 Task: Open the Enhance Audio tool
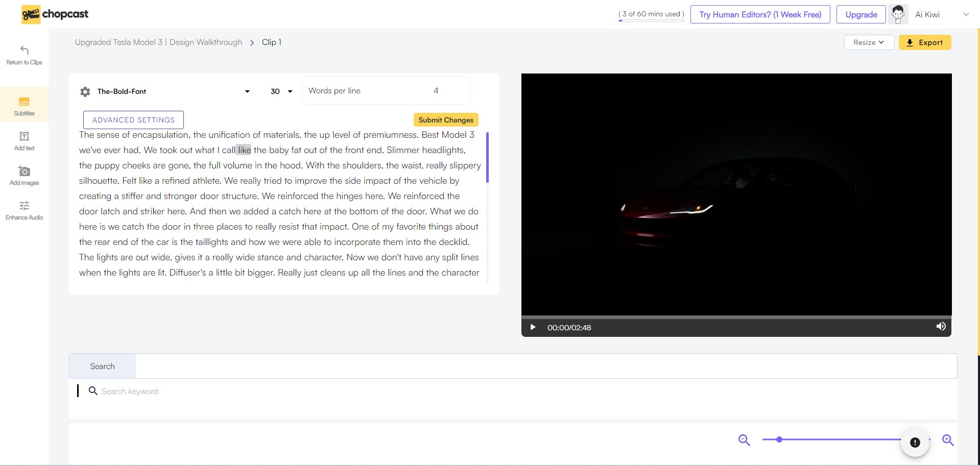click(x=24, y=210)
